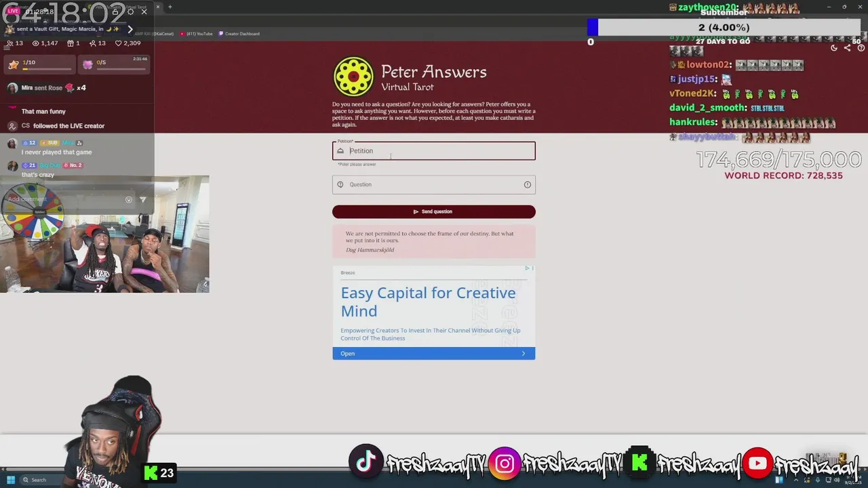Click the bell icon in the Petition field
Viewport: 868px width, 488px height.
(x=340, y=150)
